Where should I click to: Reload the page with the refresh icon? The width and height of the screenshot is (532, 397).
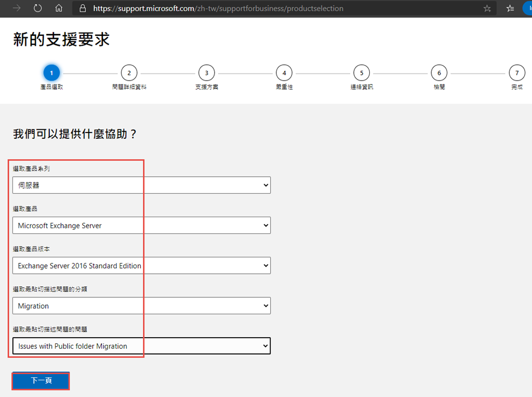tap(38, 8)
